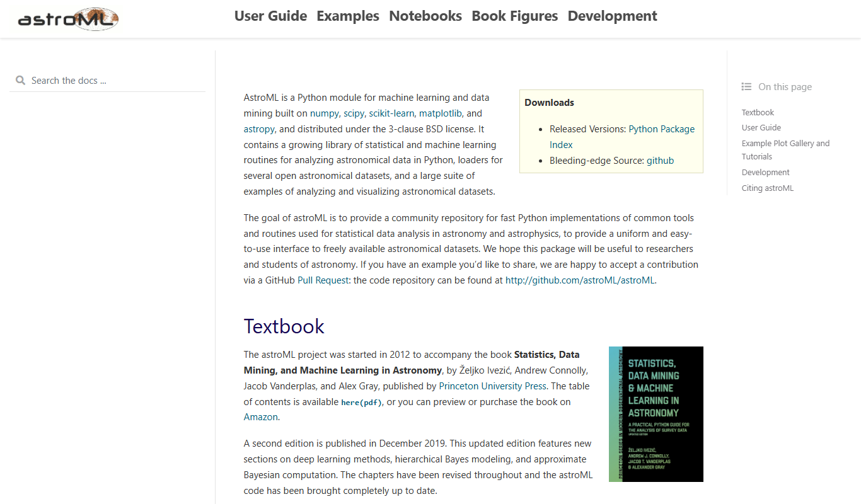Open the User Guide menu
This screenshot has width=861, height=504.
[270, 16]
